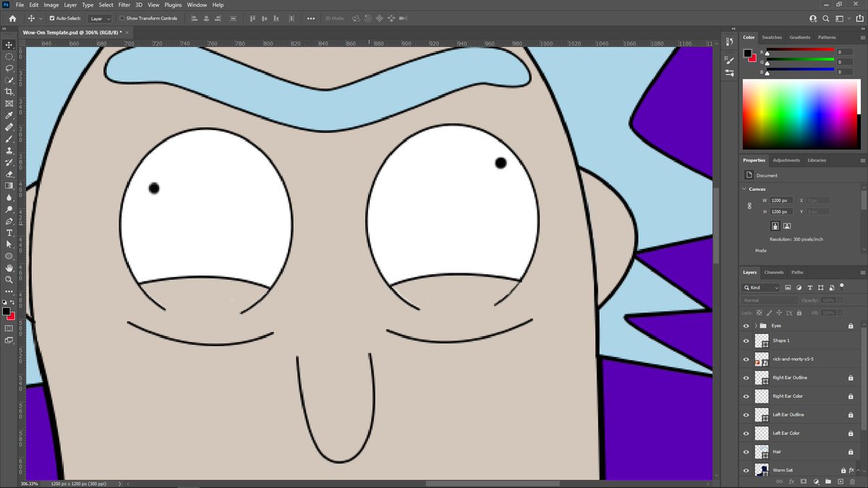Viewport: 868px width, 488px height.
Task: Hide the Shape 1 layer
Action: (x=746, y=341)
